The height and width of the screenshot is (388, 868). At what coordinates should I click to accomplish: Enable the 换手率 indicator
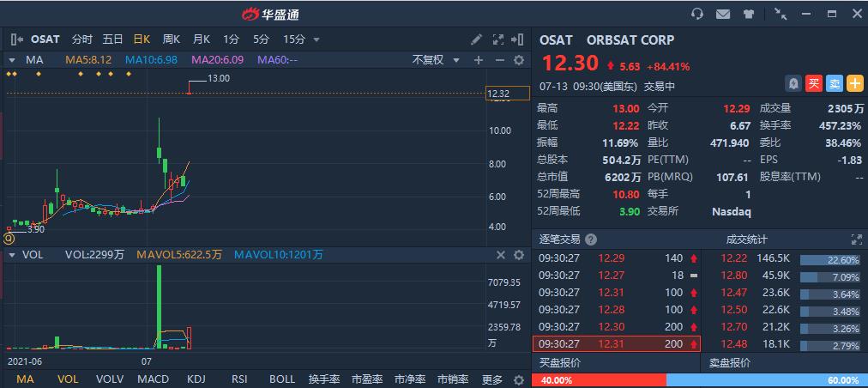pos(324,379)
